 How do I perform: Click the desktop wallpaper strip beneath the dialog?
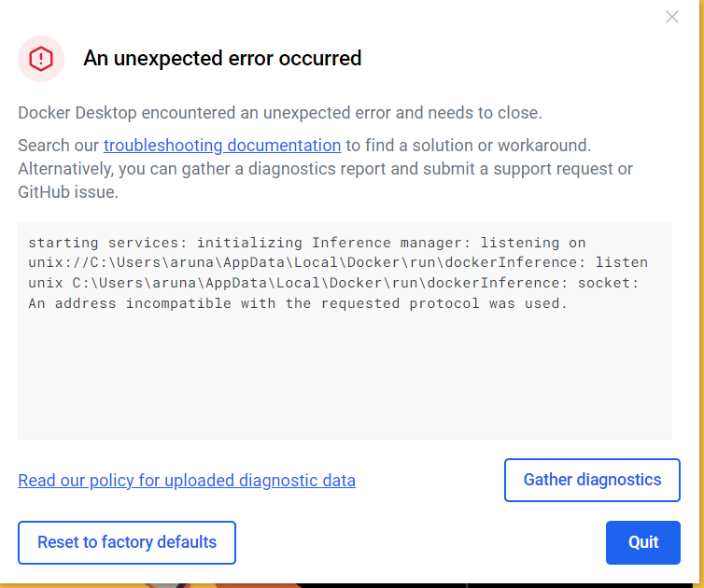373,583
